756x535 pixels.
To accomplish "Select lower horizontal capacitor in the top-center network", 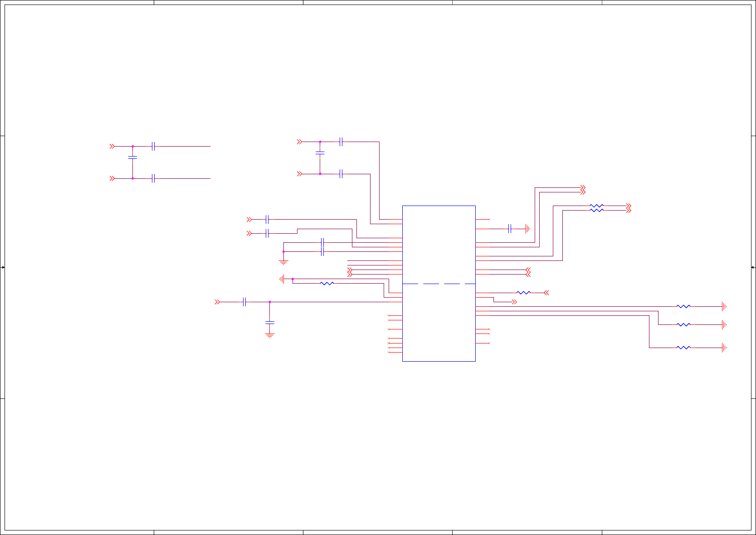I will (x=341, y=174).
